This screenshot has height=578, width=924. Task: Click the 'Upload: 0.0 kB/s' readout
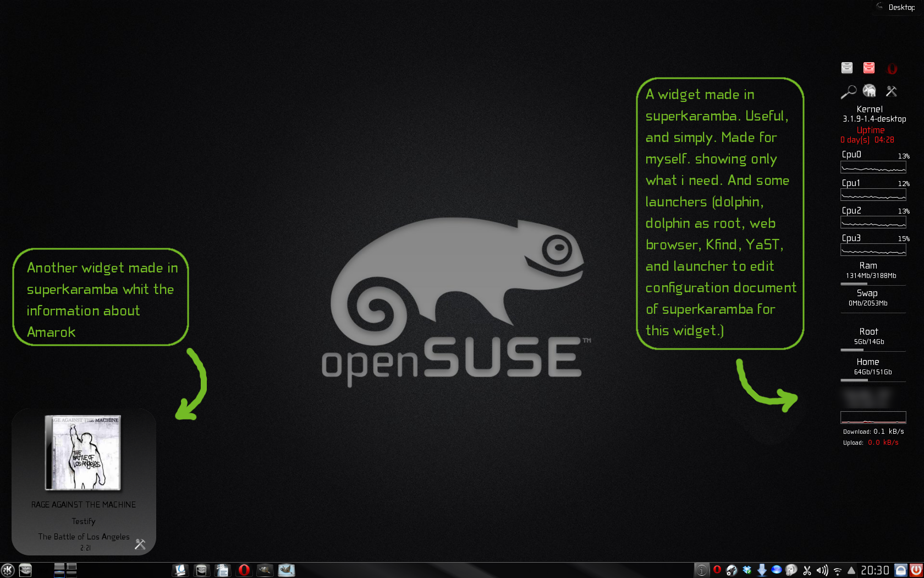[871, 443]
